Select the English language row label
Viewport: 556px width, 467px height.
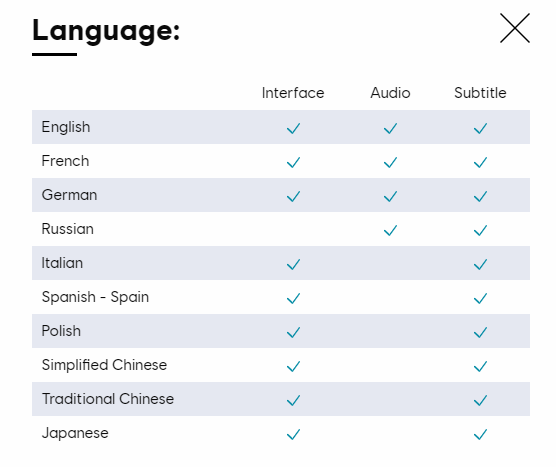pyautogui.click(x=66, y=127)
